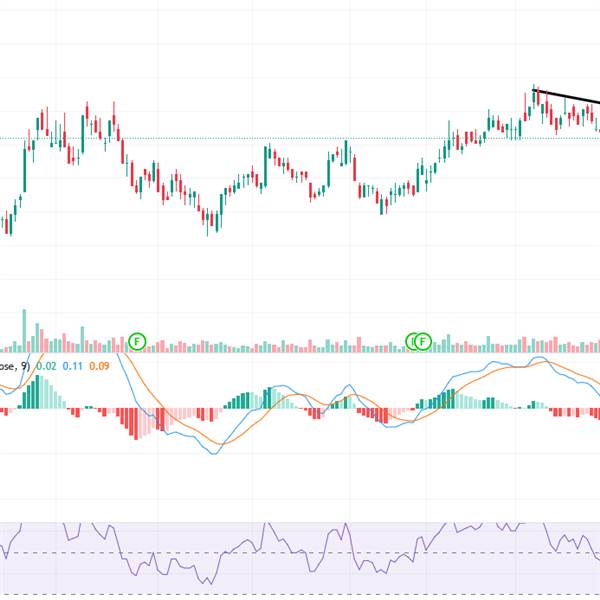Click the MACD histogram value 0.02
Viewport: 600px width, 600px height.
click(46, 366)
